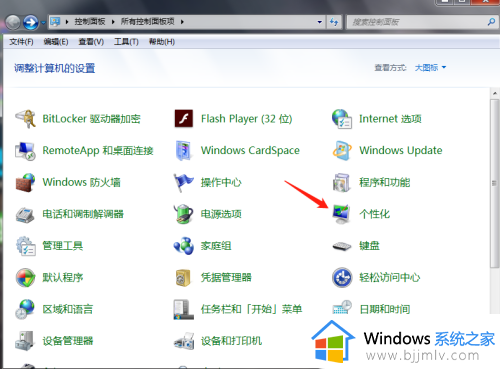
Task: Open the 凭据管理器 safe icon
Action: 184,278
